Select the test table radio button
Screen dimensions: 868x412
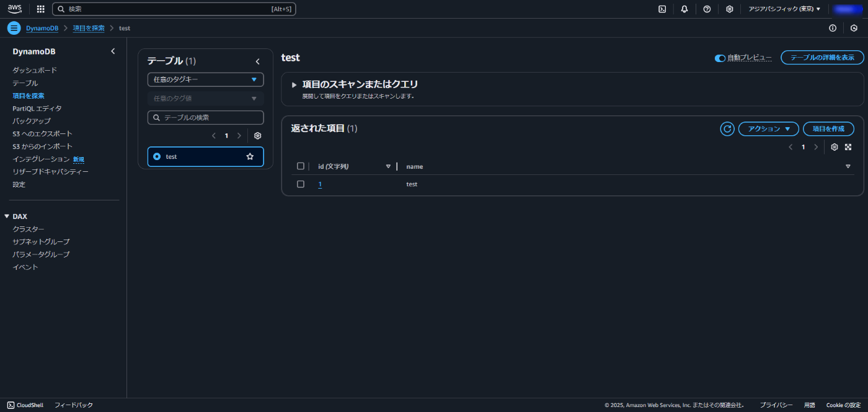(157, 156)
